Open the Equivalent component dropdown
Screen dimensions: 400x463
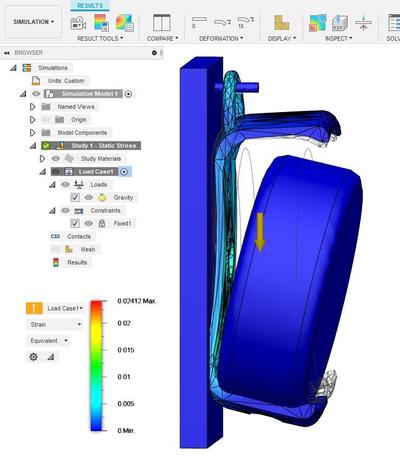point(48,341)
